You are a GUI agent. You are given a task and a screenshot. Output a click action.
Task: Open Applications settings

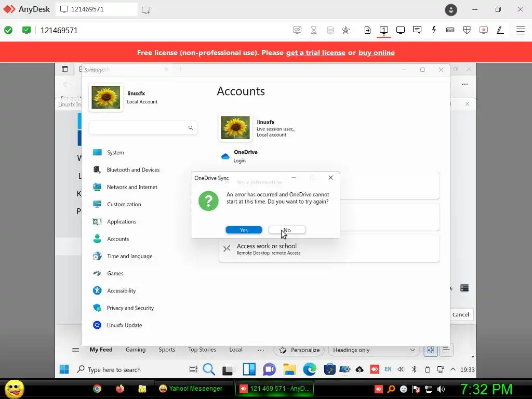click(x=122, y=221)
